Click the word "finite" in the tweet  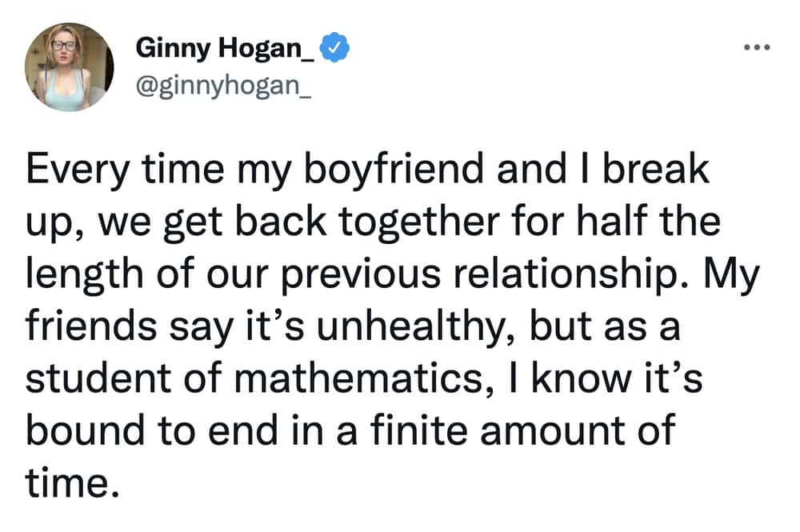(x=419, y=430)
